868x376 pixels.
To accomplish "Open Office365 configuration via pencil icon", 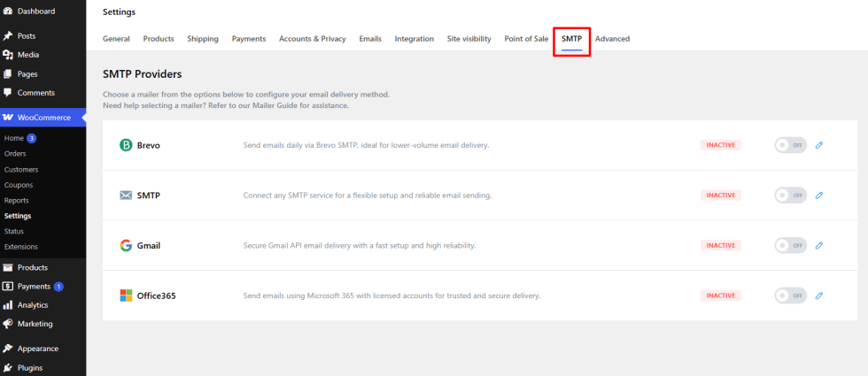I will click(819, 295).
